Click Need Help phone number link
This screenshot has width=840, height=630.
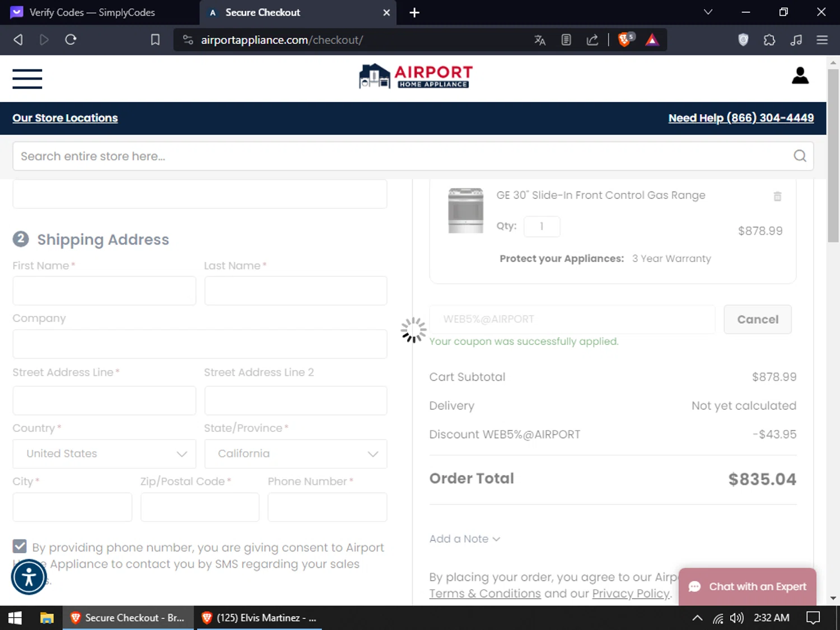[x=741, y=118]
